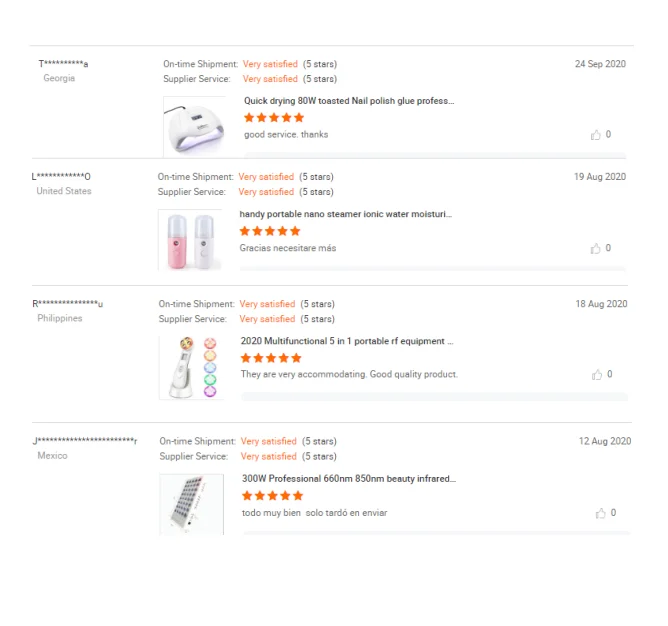This screenshot has height=626, width=668.
Task: Click the star rating on nano steamer review
Action: (x=270, y=231)
